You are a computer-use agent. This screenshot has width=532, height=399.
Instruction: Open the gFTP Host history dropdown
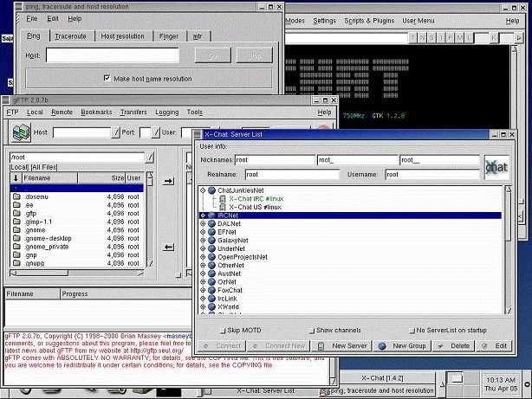coord(116,132)
